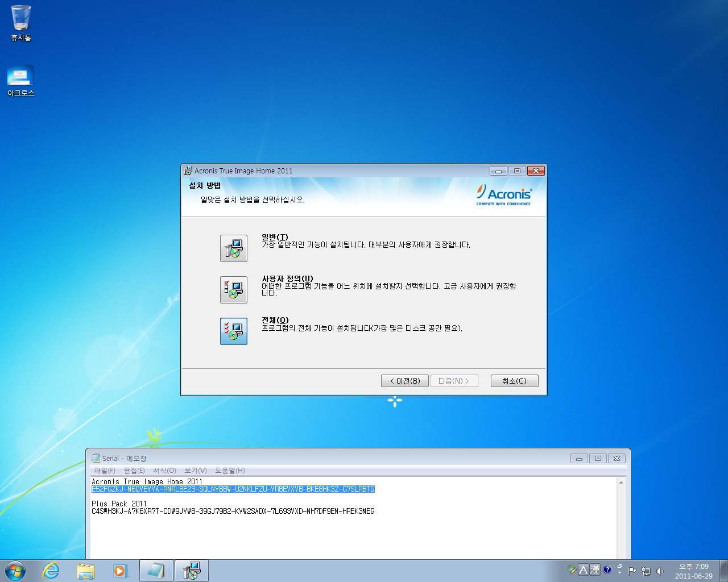Open the network connection tray icon
This screenshot has width=728, height=582.
tap(646, 571)
